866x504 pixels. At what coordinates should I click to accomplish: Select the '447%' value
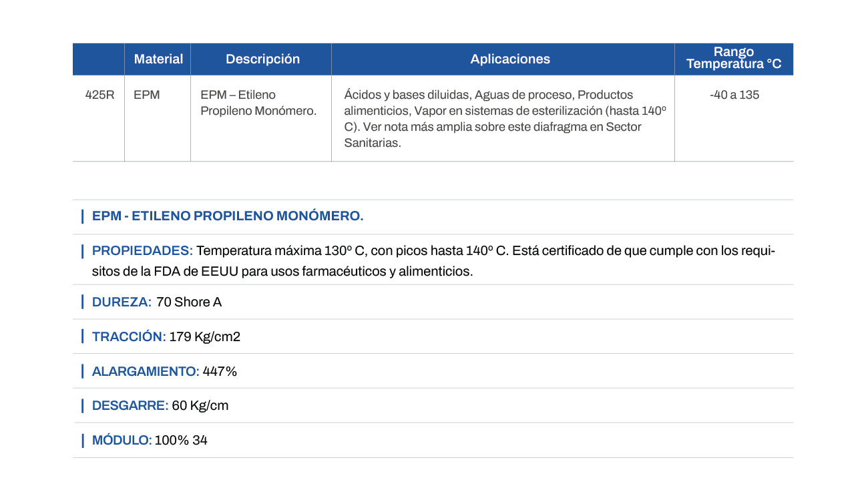tap(220, 372)
